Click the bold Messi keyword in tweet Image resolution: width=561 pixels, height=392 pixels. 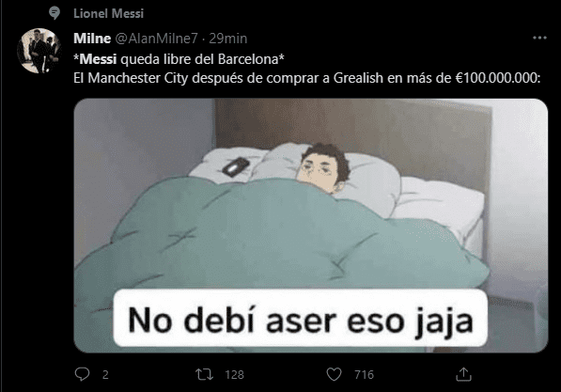(x=98, y=59)
